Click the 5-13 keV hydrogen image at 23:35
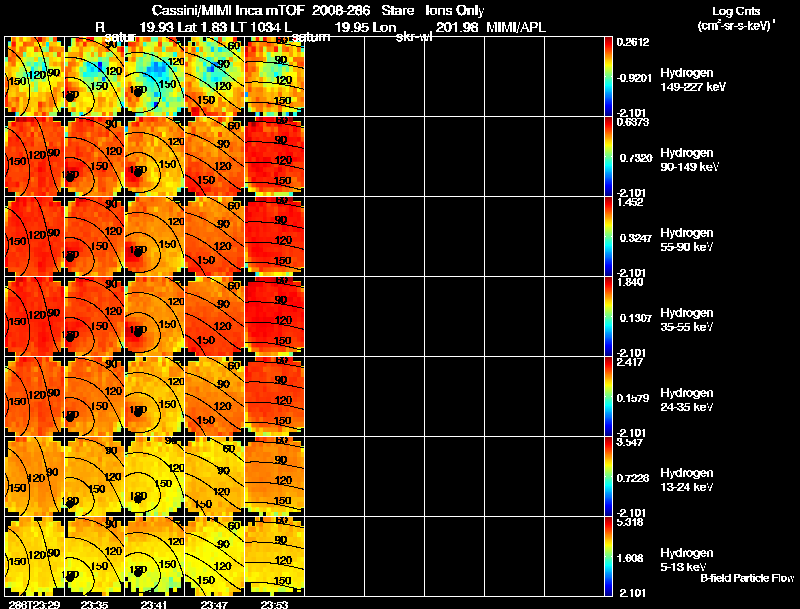Screen dimensions: 800x609 [x=94, y=556]
